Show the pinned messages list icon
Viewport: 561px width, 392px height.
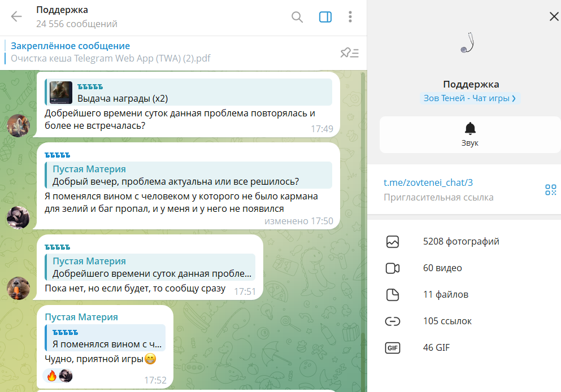[x=350, y=53]
